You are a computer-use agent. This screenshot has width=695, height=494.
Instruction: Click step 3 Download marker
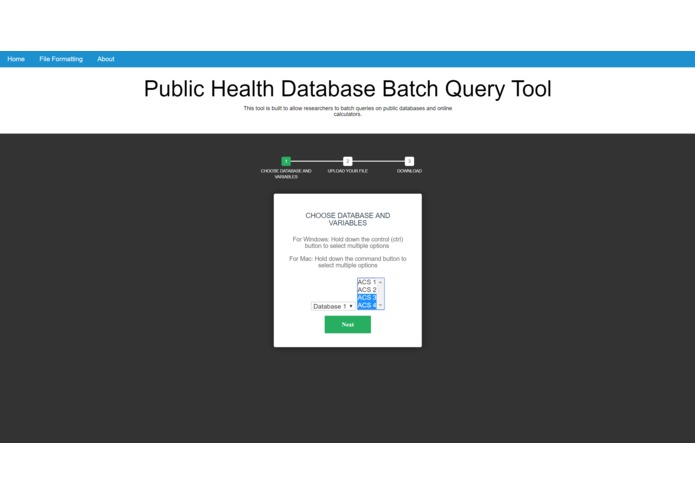pyautogui.click(x=409, y=161)
